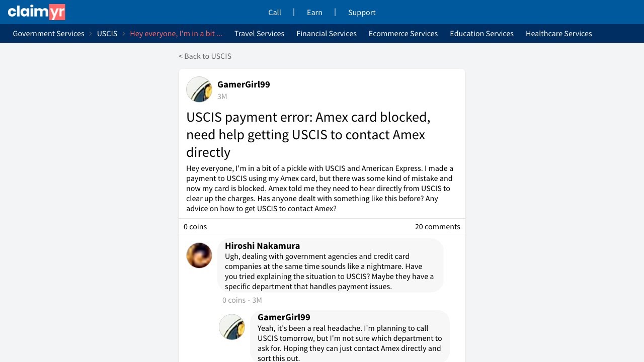Open Hiroshi Nakamura's profile name
This screenshot has width=644, height=362.
262,246
